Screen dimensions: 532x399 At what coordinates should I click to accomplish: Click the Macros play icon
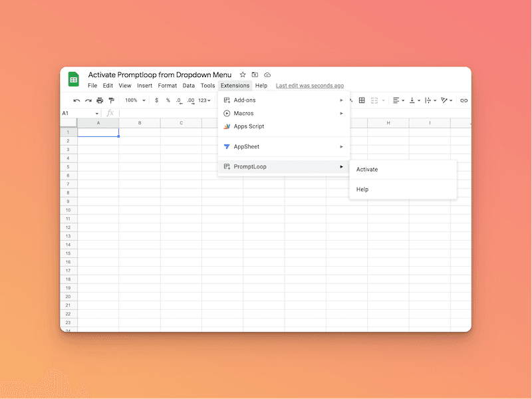(227, 113)
